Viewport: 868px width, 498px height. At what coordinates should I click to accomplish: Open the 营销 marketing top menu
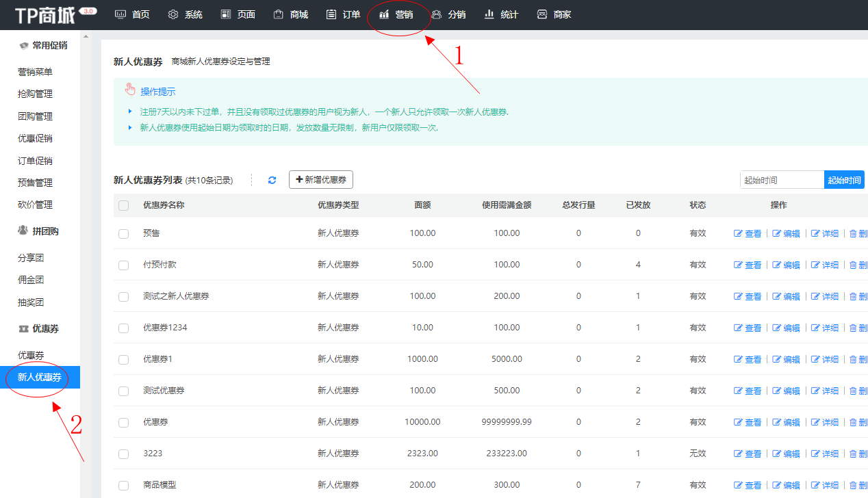point(396,14)
